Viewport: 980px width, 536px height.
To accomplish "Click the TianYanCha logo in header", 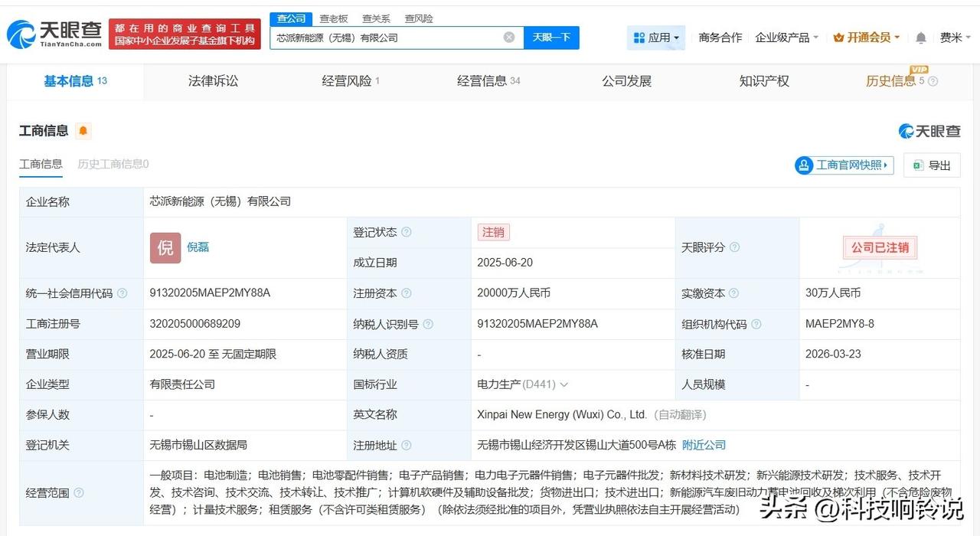I will pos(54,34).
